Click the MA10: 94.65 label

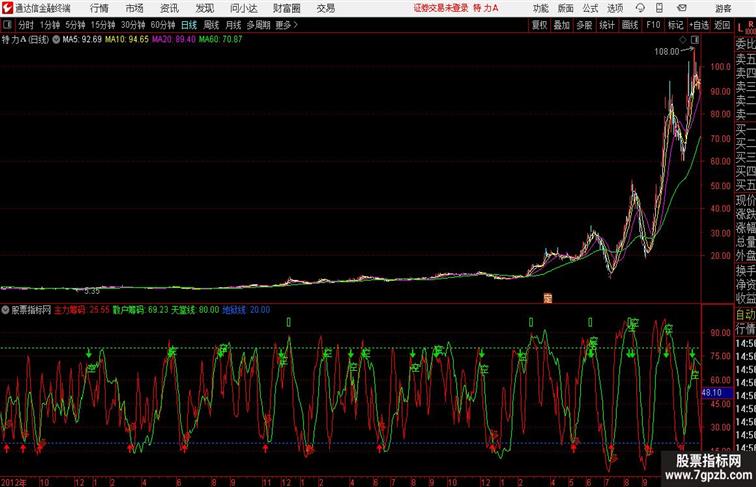point(127,40)
